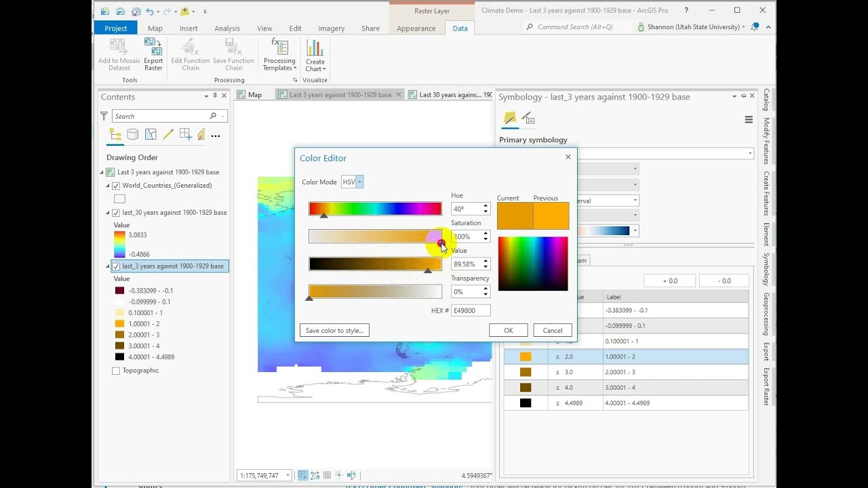Image resolution: width=868 pixels, height=488 pixels.
Task: Click the - 0.0 button in Symbology
Action: (724, 281)
